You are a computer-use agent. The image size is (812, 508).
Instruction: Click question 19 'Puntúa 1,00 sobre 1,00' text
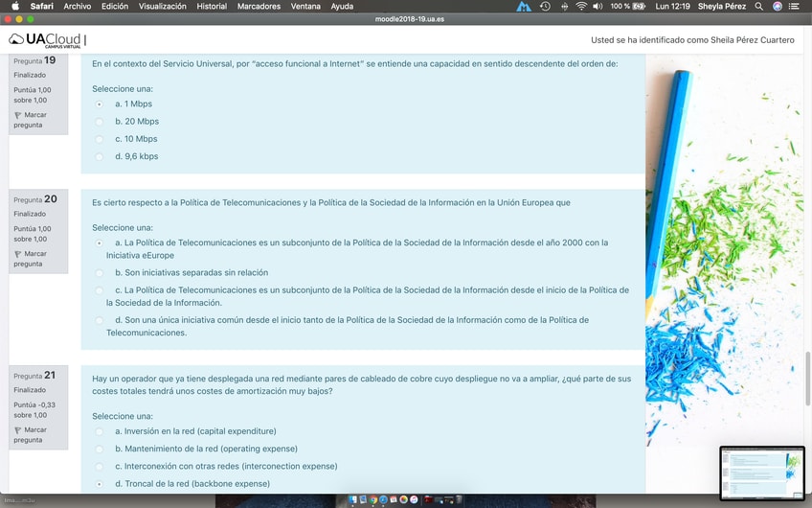tap(33, 95)
